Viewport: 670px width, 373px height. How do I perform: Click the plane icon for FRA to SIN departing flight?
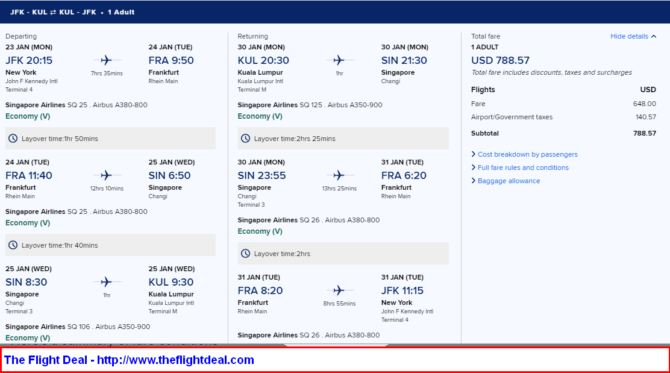pos(106,175)
